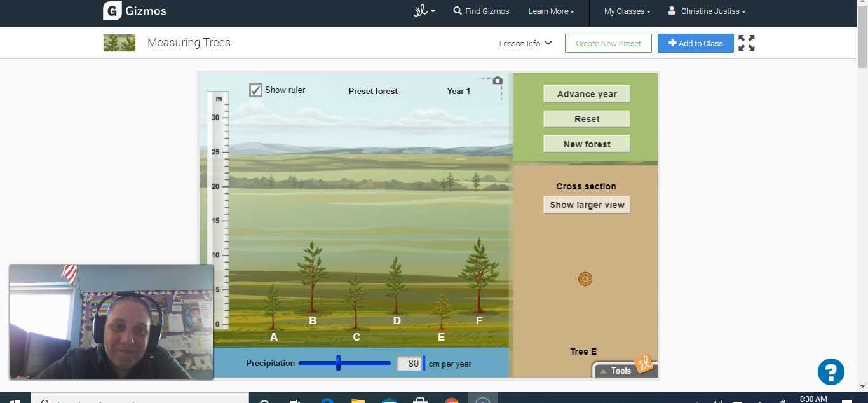Click the user profile icon beside Christine Justiss

tap(672, 11)
